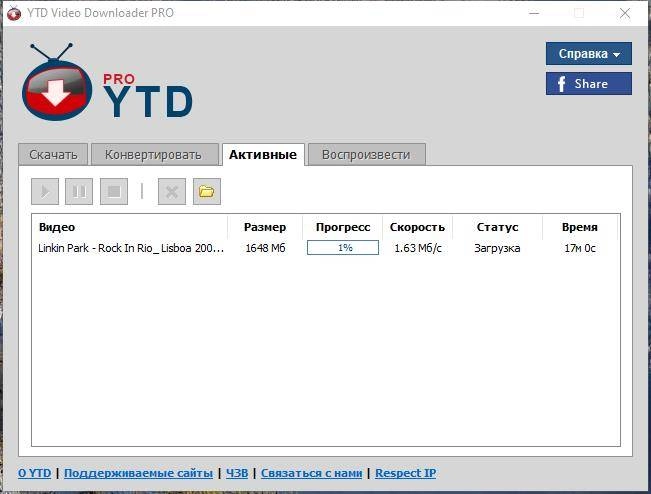651x494 pixels.
Task: Close the YTD Video Downloader window
Action: (x=625, y=13)
